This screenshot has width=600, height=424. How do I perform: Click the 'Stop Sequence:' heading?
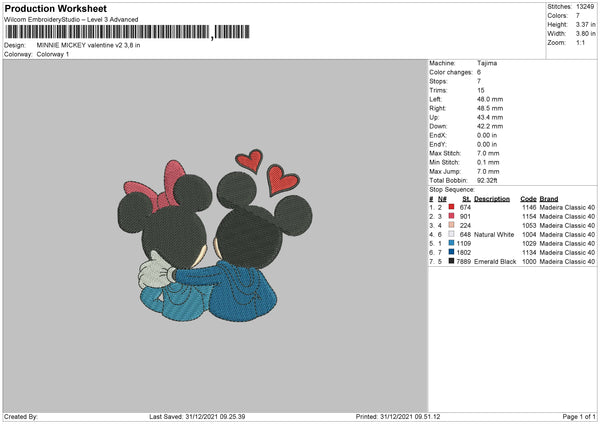[452, 189]
